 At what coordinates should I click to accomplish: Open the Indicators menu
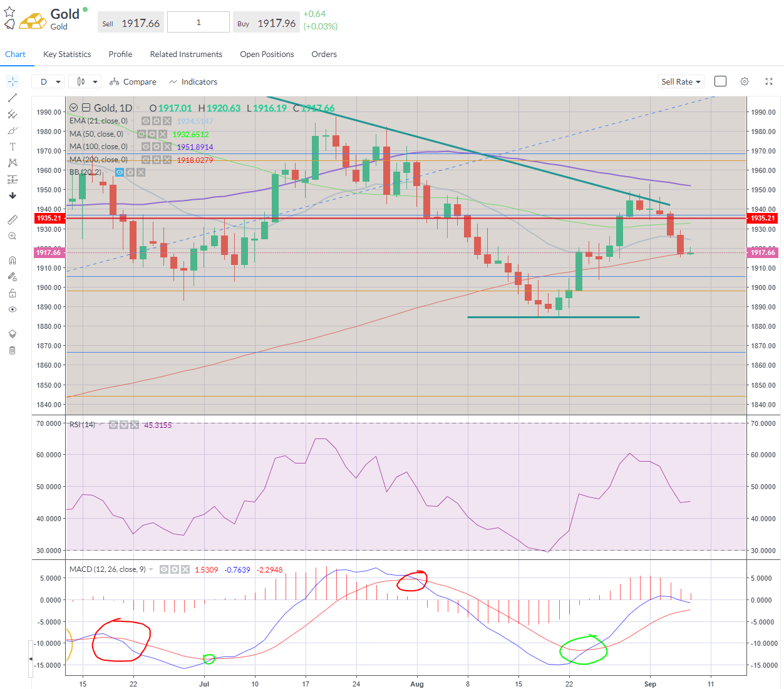pyautogui.click(x=199, y=81)
